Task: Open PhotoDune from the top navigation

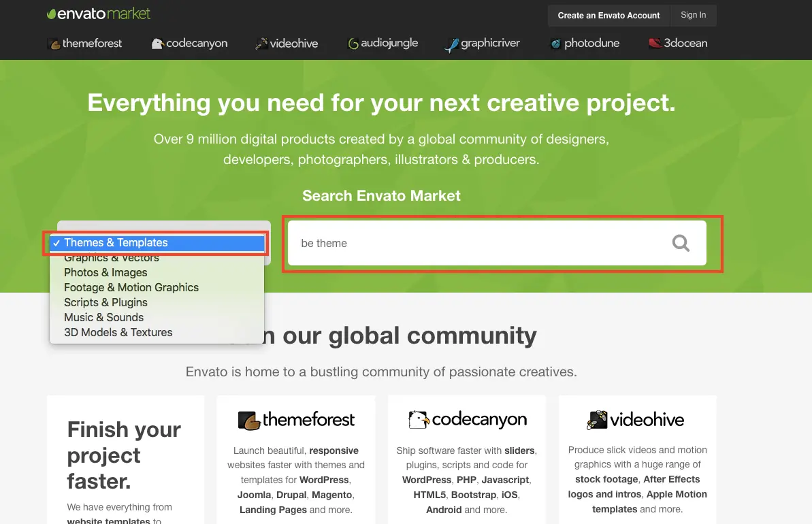Action: 585,44
